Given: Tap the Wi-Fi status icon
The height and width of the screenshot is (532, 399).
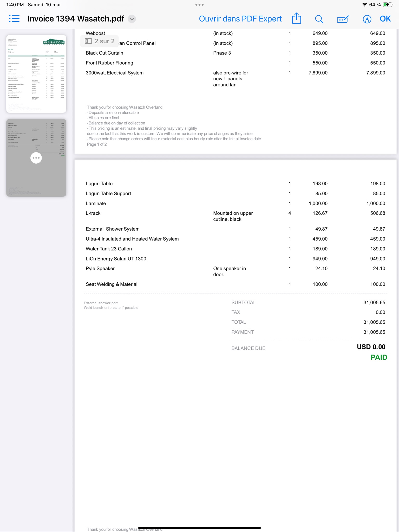Looking at the screenshot, I should pos(364,5).
